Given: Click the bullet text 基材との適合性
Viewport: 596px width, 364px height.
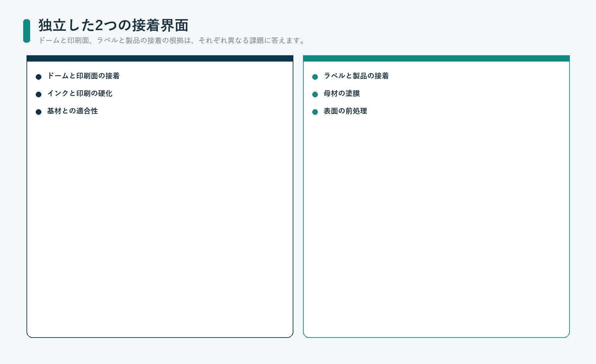Looking at the screenshot, I should pos(73,111).
